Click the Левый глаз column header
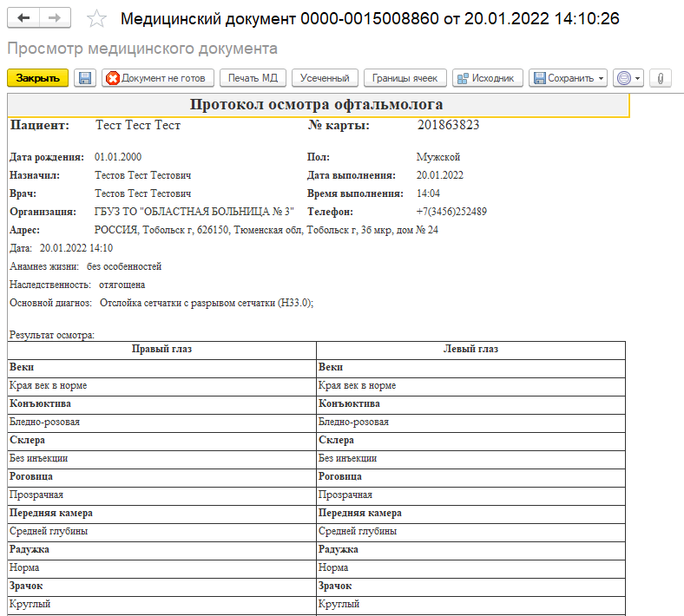The width and height of the screenshot is (684, 616). 470,349
